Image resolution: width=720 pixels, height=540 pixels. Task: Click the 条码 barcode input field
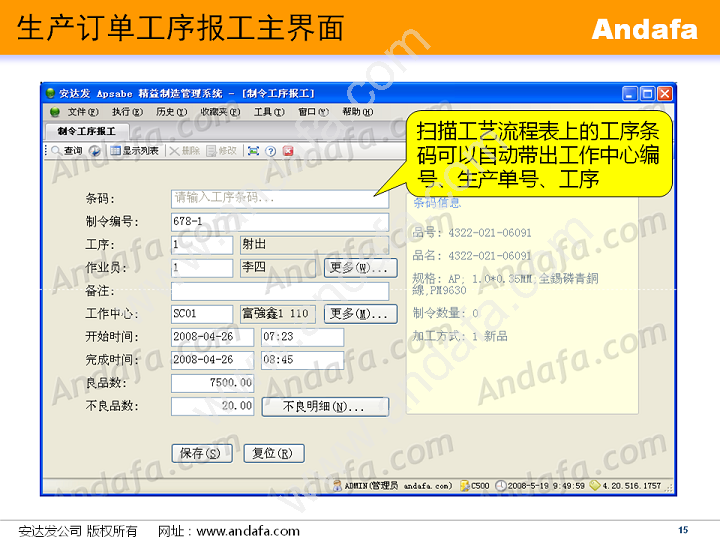[279, 198]
